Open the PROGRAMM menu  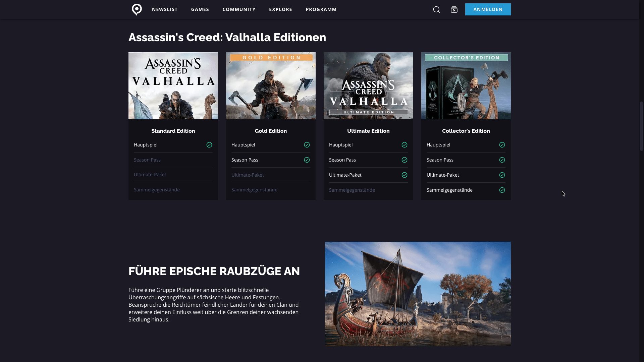pos(321,9)
